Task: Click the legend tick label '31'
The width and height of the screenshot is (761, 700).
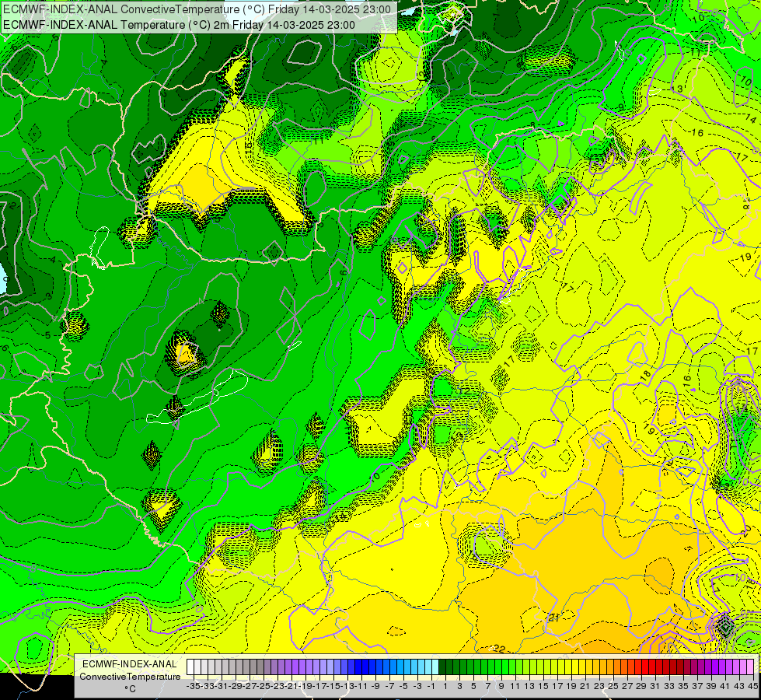Action: 655,687
